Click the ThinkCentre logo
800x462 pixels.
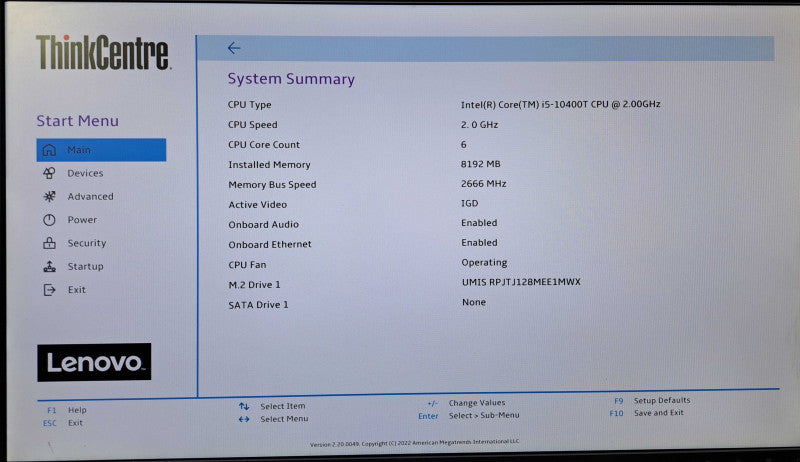click(x=103, y=52)
